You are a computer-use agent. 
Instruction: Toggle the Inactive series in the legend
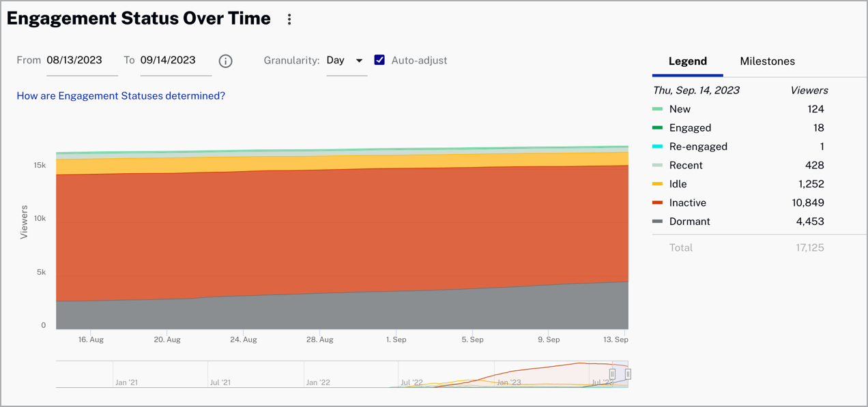[687, 202]
